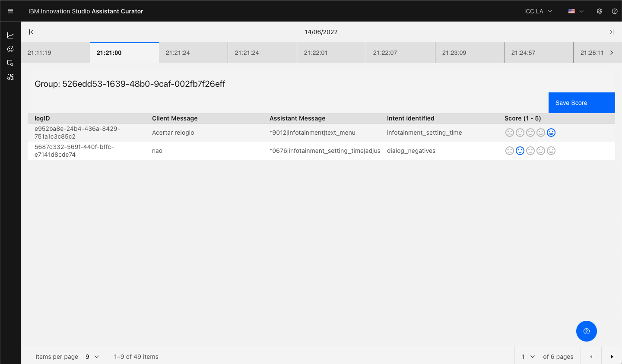Open the floating blue help bubble

(586, 331)
